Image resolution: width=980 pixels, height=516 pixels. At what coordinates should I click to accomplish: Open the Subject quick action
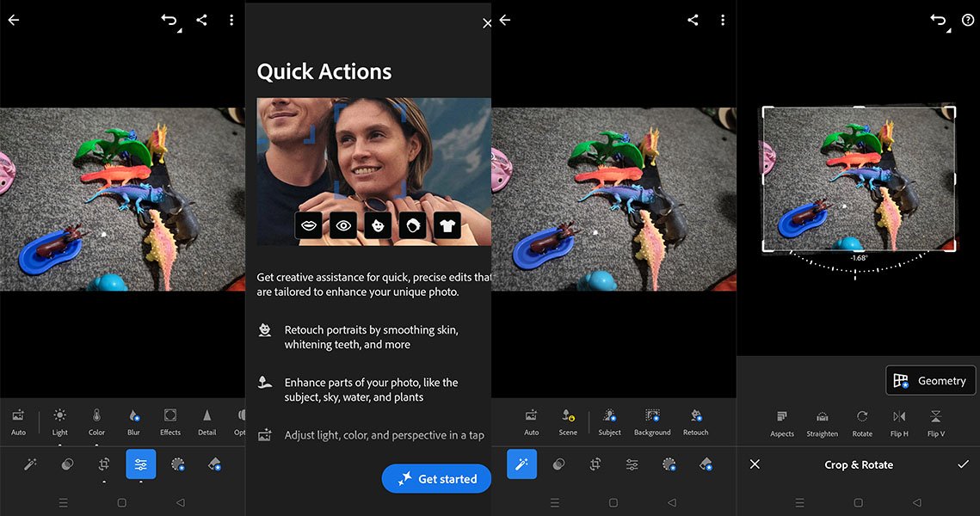pos(609,421)
